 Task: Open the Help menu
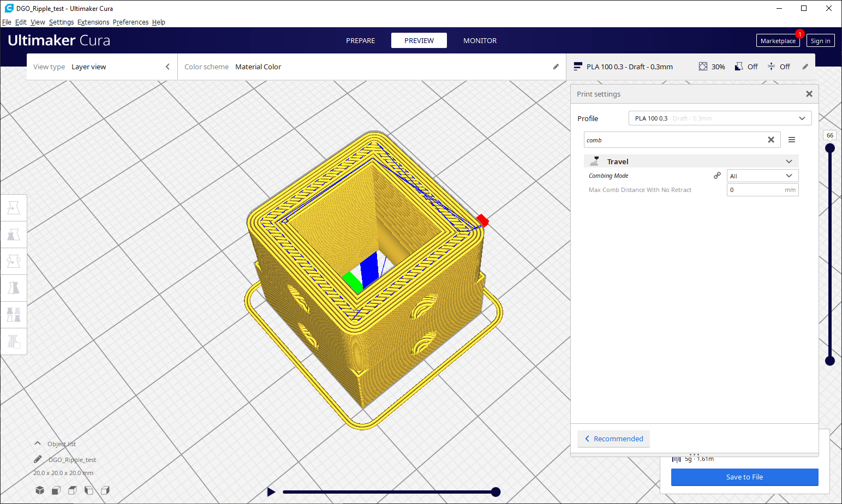(159, 22)
